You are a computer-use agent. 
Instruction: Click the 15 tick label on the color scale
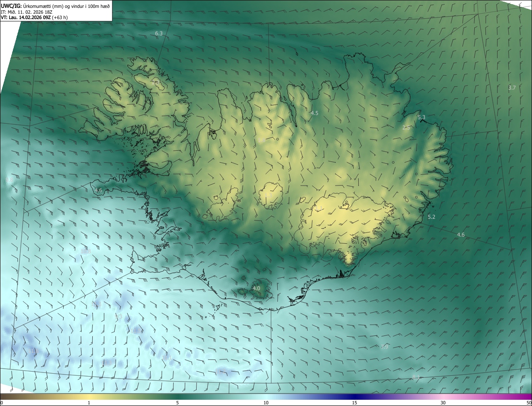[x=355, y=403]
